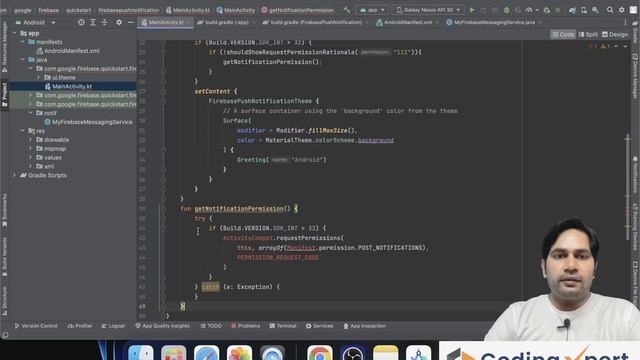Expand all items in Project panel
640x360 pixels.
point(93,22)
